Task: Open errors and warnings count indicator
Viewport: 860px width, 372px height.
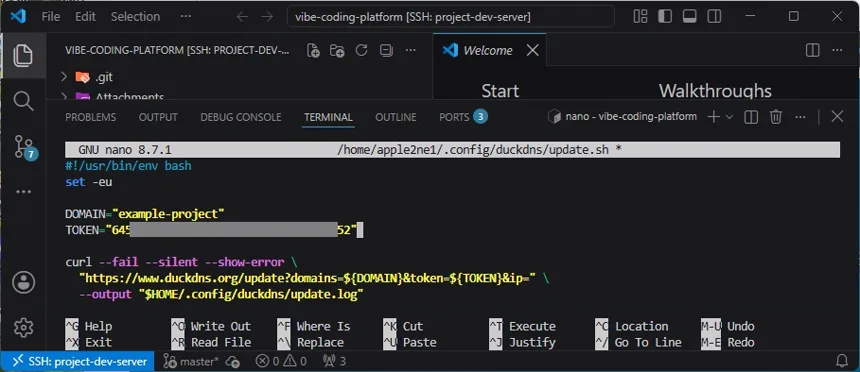Action: tap(281, 361)
